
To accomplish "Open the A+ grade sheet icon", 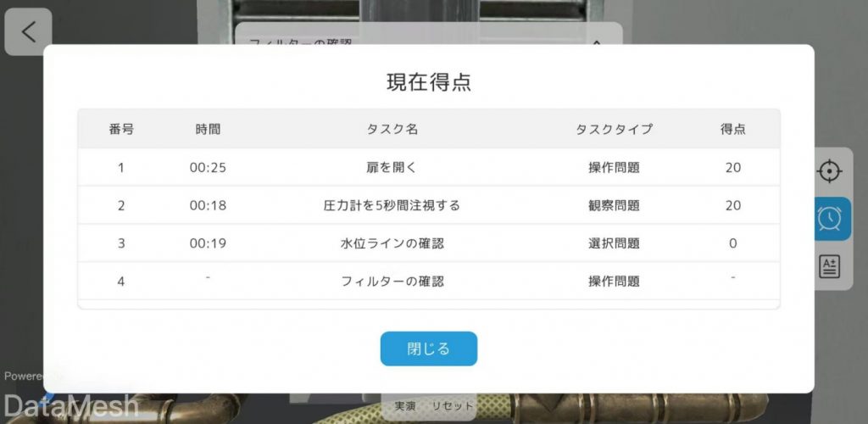I will click(829, 266).
